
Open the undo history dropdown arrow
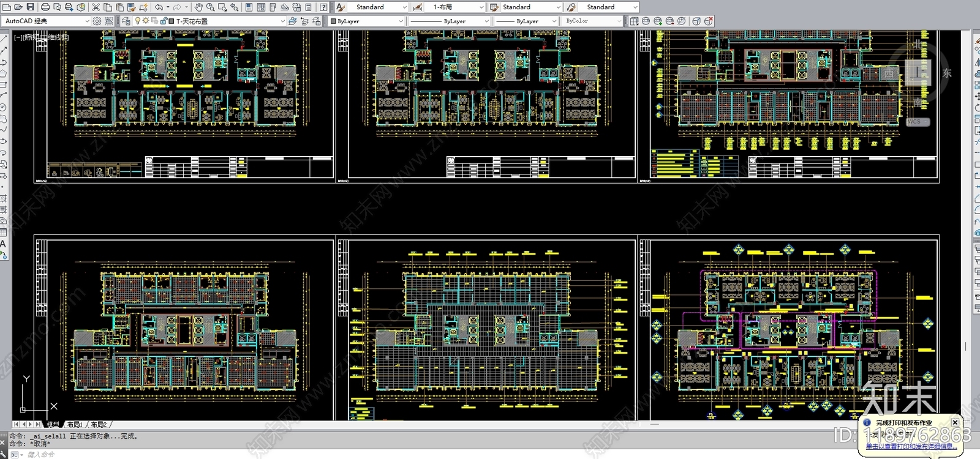168,7
